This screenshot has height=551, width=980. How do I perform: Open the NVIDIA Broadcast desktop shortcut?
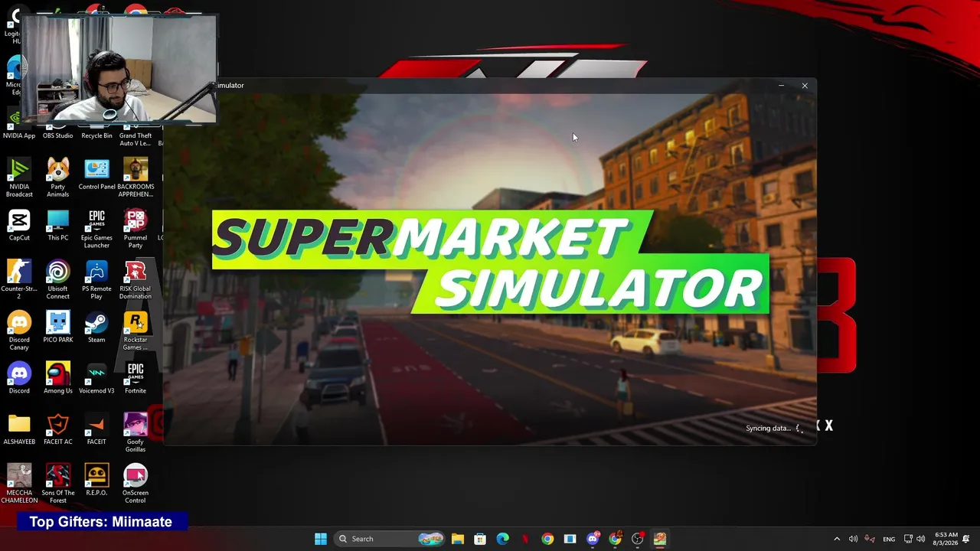coord(19,178)
